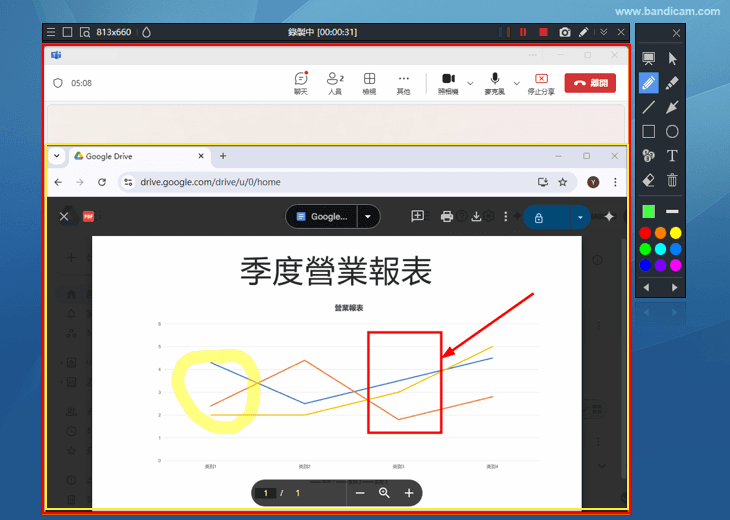Pause the Bandicam recording
The width and height of the screenshot is (730, 520).
(x=523, y=32)
